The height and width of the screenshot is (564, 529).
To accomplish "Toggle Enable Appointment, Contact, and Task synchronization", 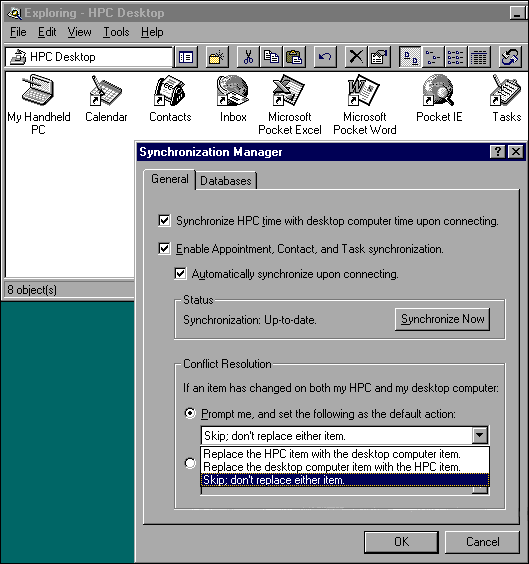I will click(x=164, y=249).
